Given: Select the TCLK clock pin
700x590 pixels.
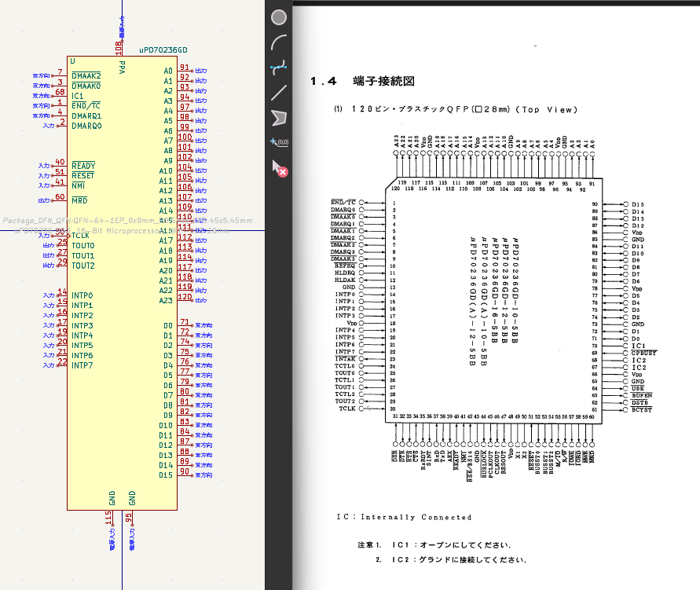Looking at the screenshot, I should 60,235.
